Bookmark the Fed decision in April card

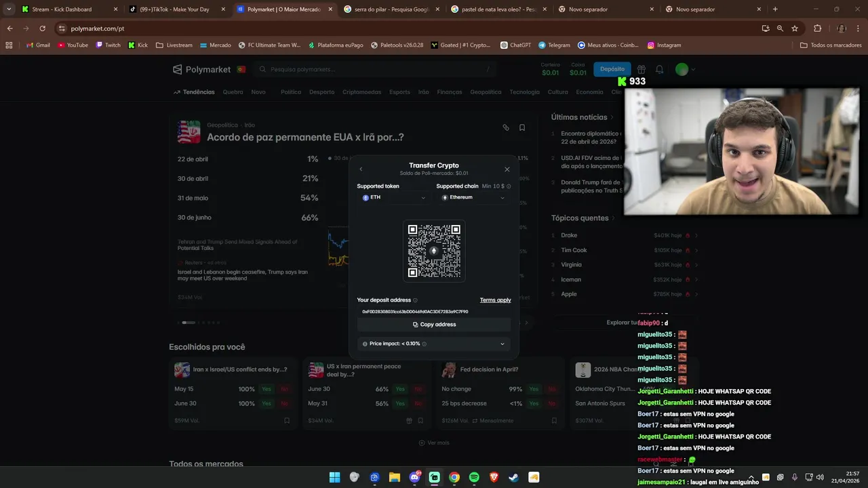tap(554, 421)
